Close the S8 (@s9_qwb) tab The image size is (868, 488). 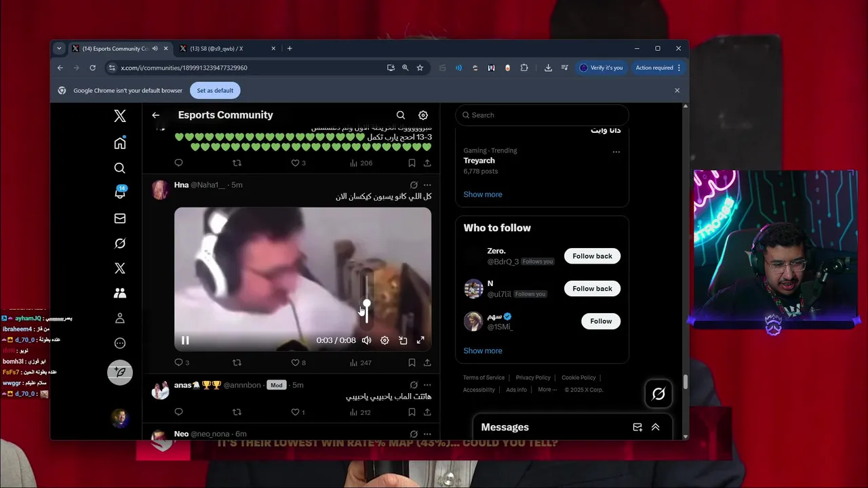pyautogui.click(x=274, y=49)
